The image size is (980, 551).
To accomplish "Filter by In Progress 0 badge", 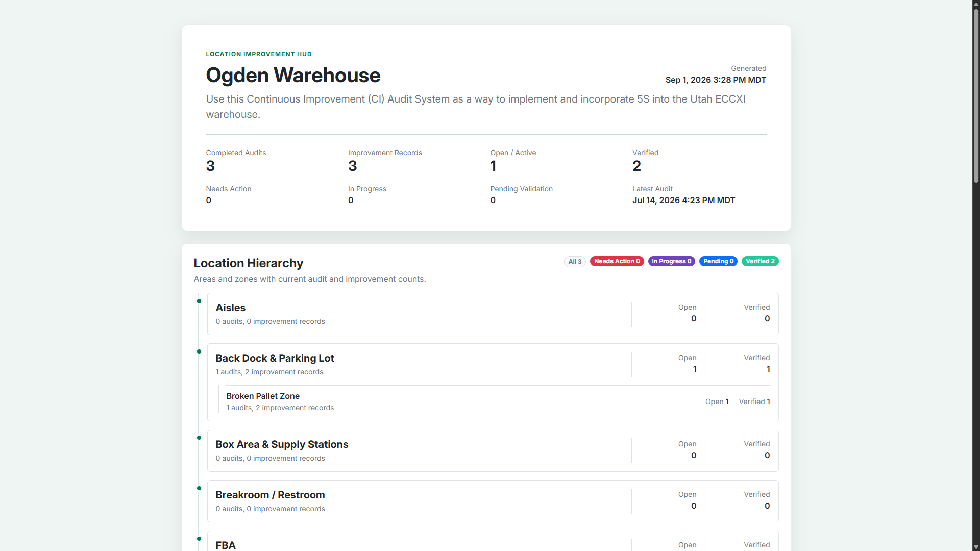I will [671, 261].
